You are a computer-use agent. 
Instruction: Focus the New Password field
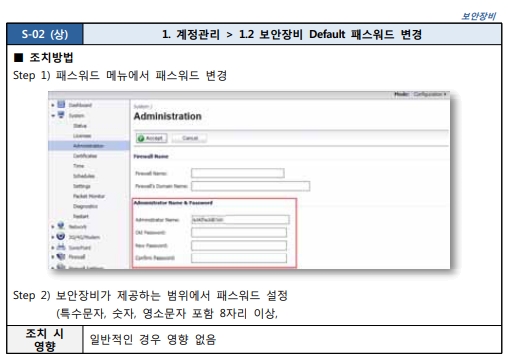[x=239, y=245]
